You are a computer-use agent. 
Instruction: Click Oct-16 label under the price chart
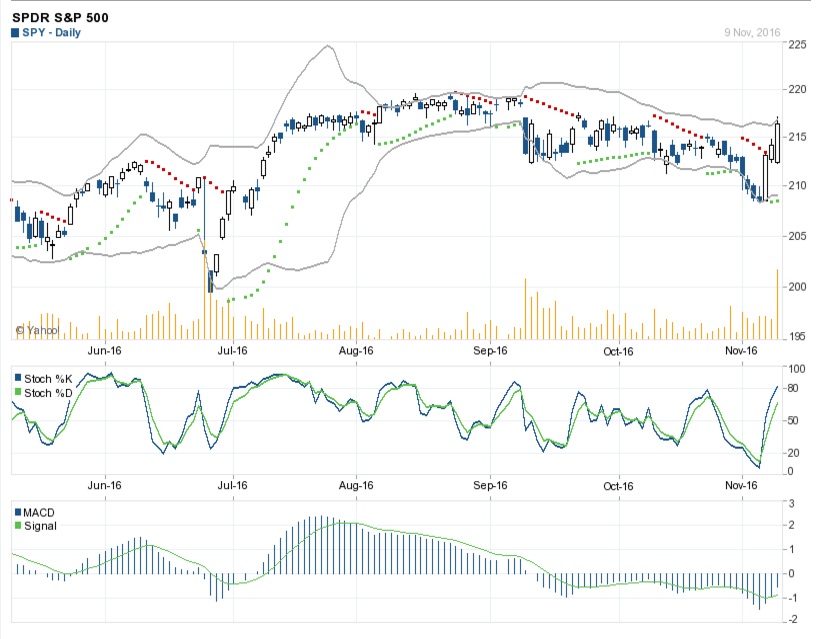pyautogui.click(x=618, y=352)
